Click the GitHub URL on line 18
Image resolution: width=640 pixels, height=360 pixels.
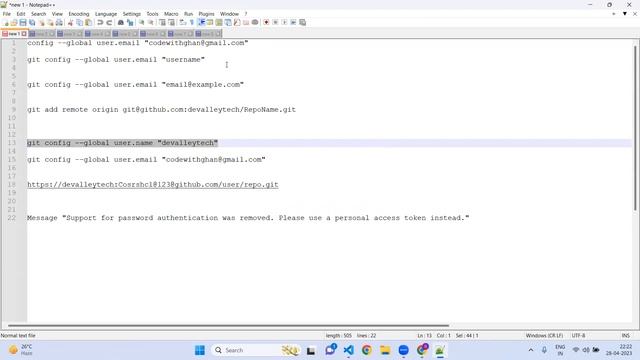coord(153,184)
